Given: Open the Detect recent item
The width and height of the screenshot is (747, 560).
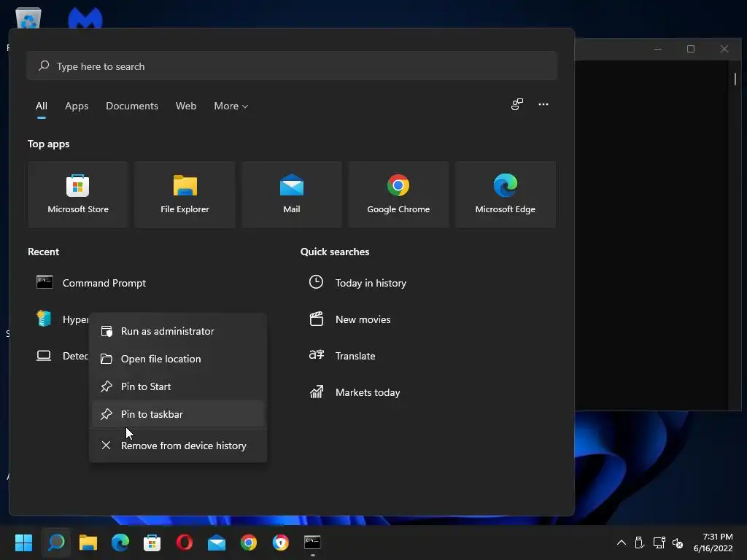Looking at the screenshot, I should (x=62, y=356).
